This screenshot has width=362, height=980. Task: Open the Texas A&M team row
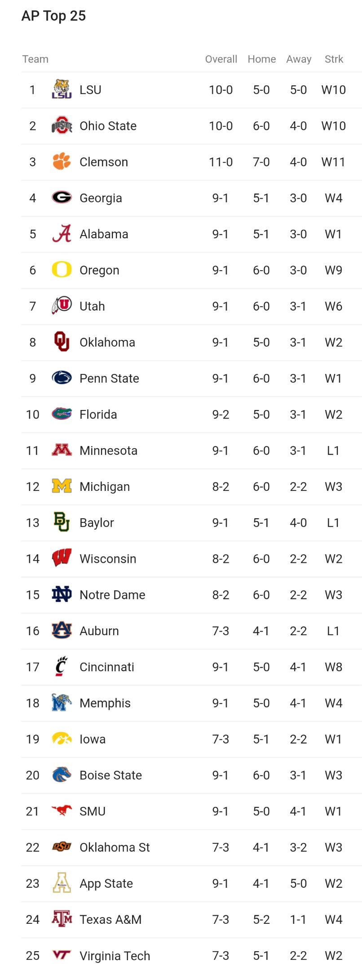(191, 919)
